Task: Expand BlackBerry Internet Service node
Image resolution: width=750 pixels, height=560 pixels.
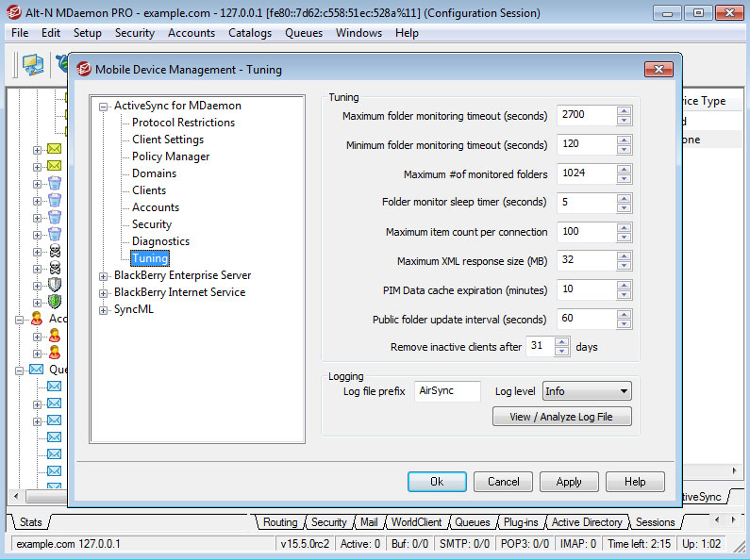Action: 103,293
